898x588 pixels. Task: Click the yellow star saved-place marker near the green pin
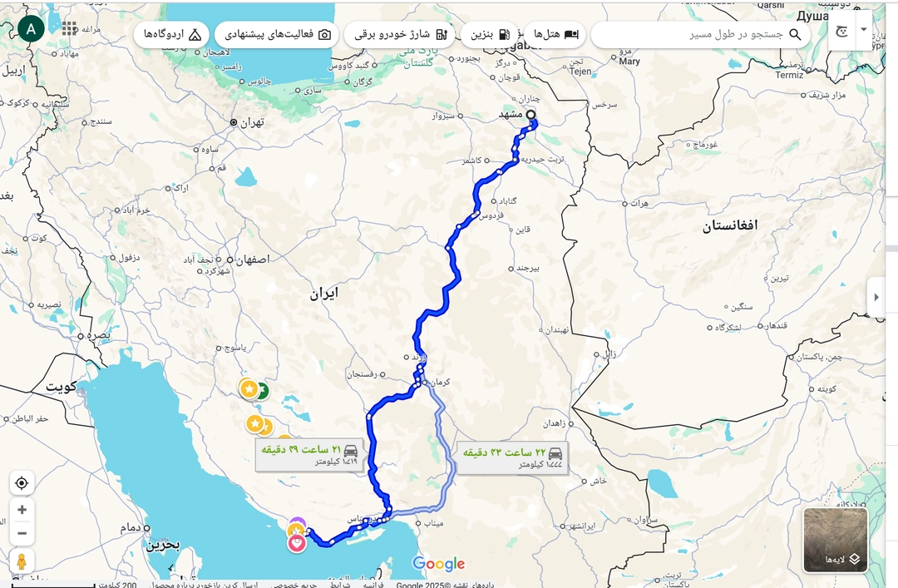coord(249,389)
